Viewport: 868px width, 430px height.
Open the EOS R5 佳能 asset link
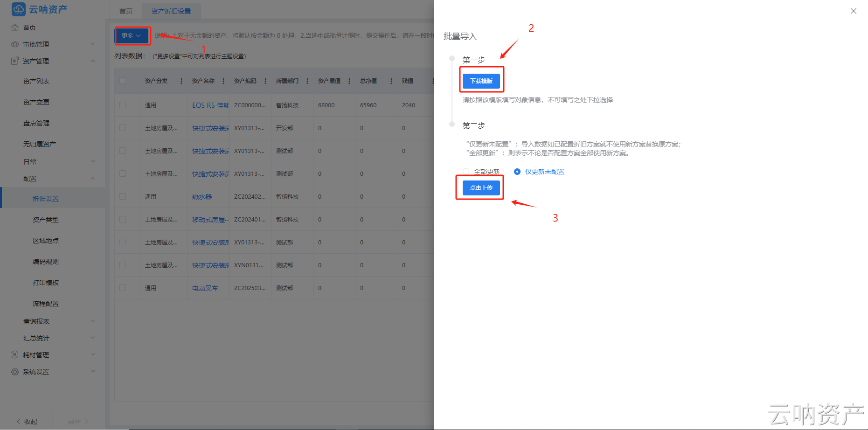tap(208, 105)
